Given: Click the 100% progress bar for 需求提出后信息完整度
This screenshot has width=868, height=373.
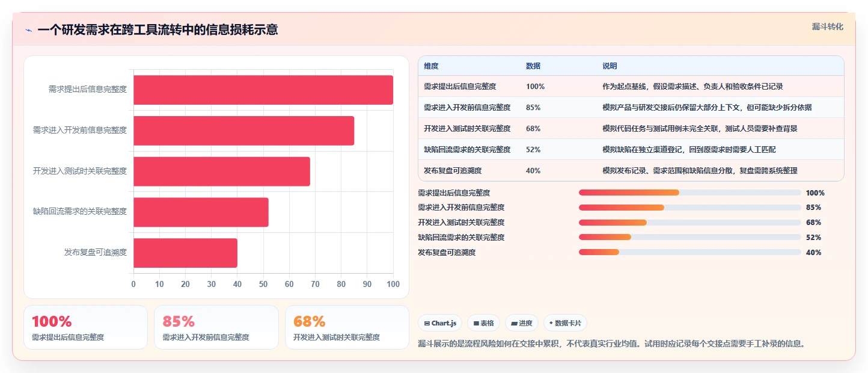Looking at the screenshot, I should [689, 193].
